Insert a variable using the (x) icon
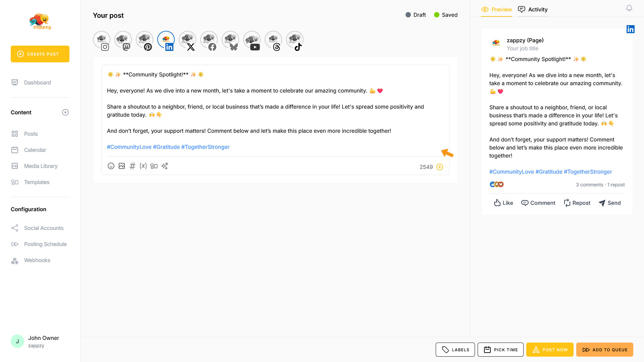 pyautogui.click(x=143, y=166)
